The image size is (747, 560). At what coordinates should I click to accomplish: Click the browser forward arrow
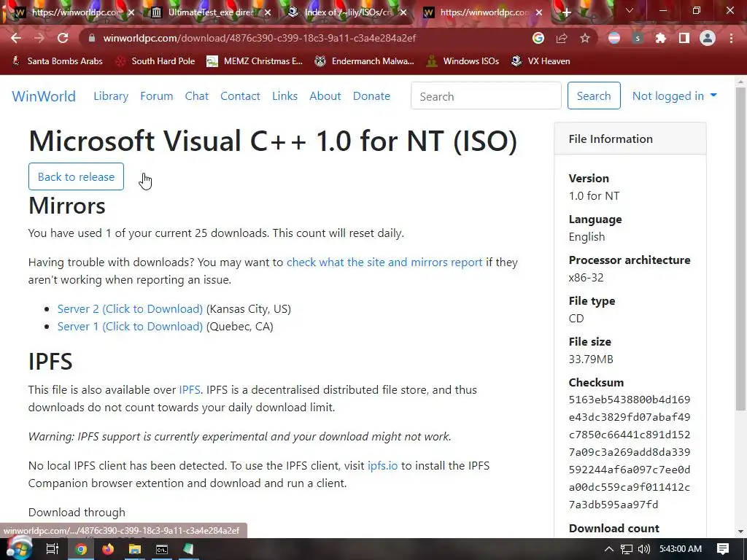point(39,38)
